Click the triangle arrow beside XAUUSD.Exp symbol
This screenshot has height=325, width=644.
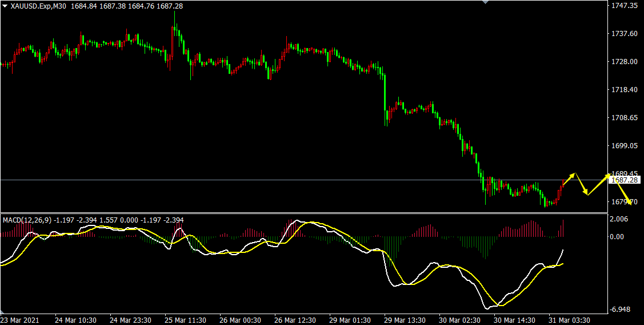tap(5, 6)
